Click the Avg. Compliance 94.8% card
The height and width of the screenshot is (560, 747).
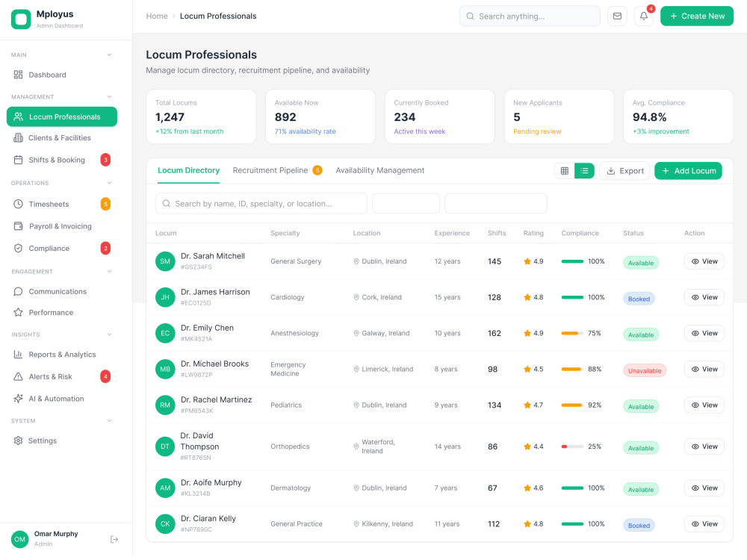pyautogui.click(x=678, y=116)
